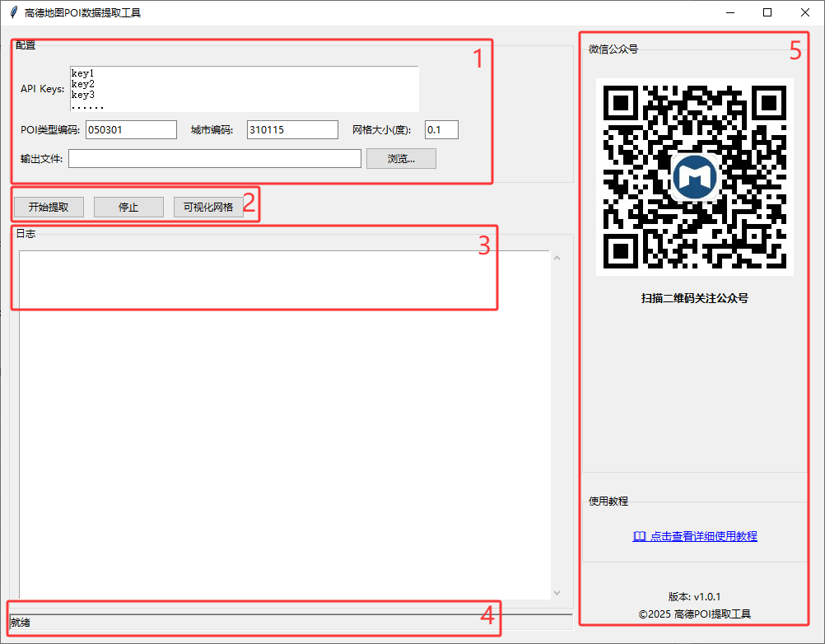
Task: Minimize the 高德地图POI数据提取工具 window
Action: click(729, 12)
